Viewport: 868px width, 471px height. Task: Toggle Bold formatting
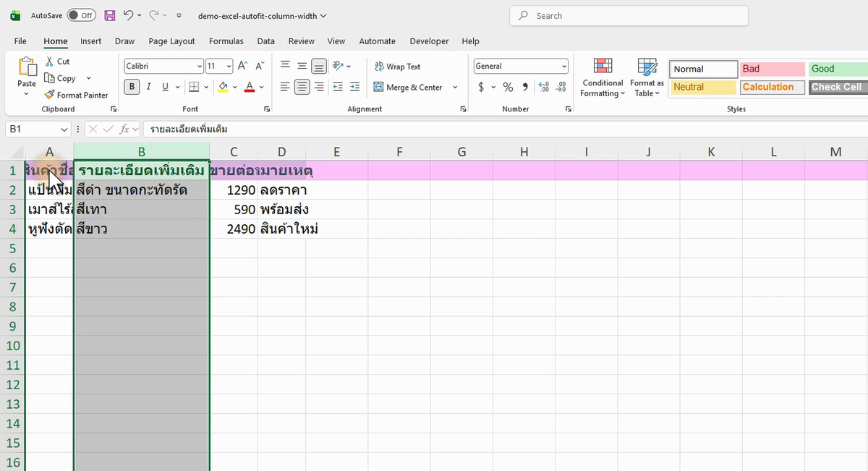point(132,87)
